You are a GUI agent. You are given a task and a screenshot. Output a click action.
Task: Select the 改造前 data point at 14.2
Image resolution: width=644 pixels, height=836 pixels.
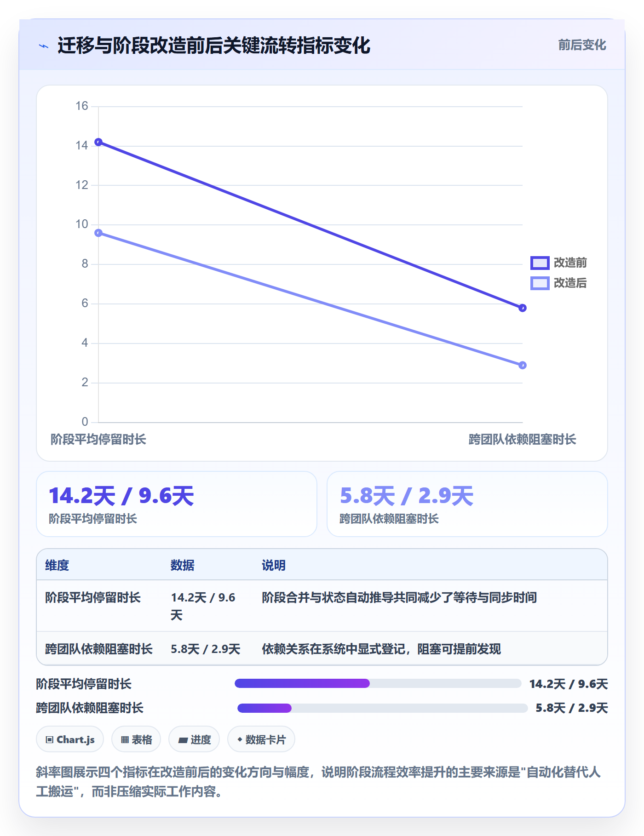[x=98, y=142]
